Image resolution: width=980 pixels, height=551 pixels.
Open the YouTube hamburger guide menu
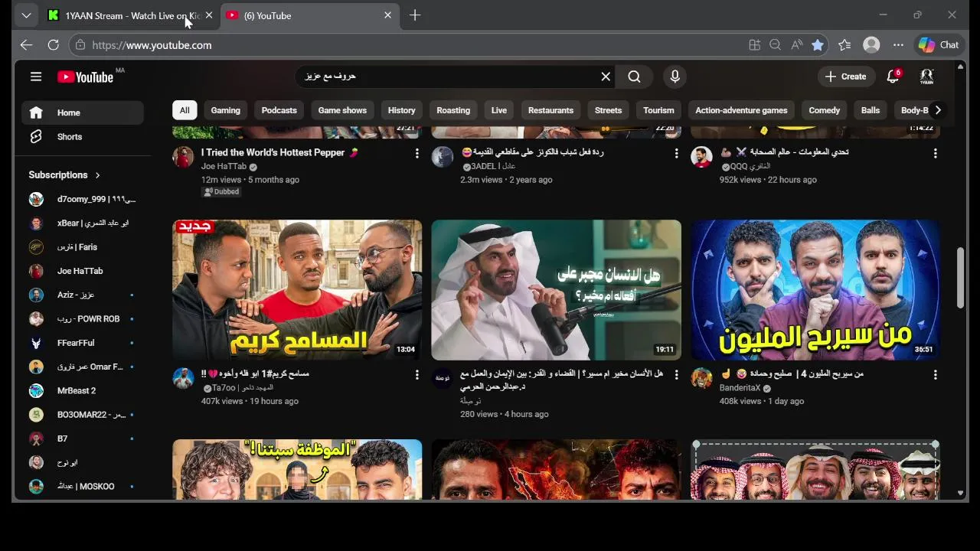click(36, 77)
